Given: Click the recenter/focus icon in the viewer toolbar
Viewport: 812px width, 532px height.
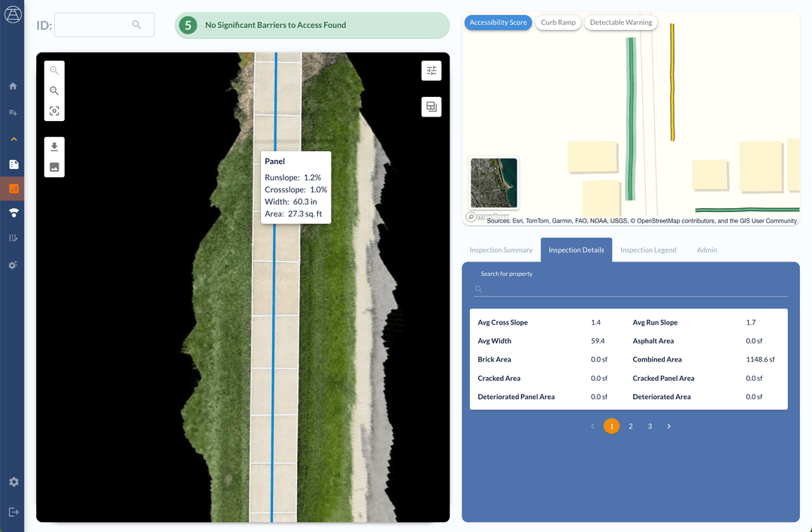Looking at the screenshot, I should point(53,110).
